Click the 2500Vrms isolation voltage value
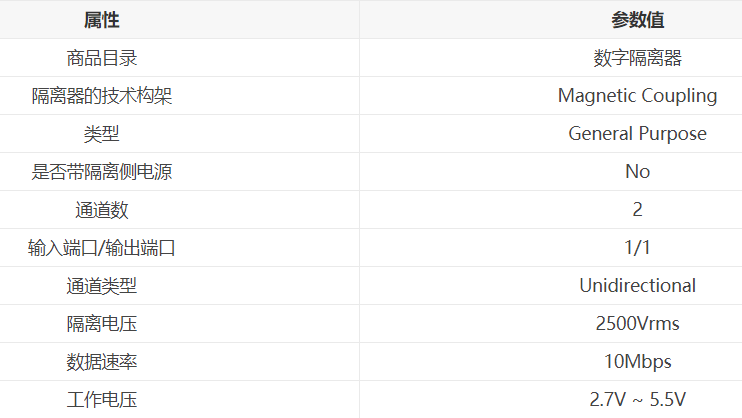 click(x=637, y=324)
